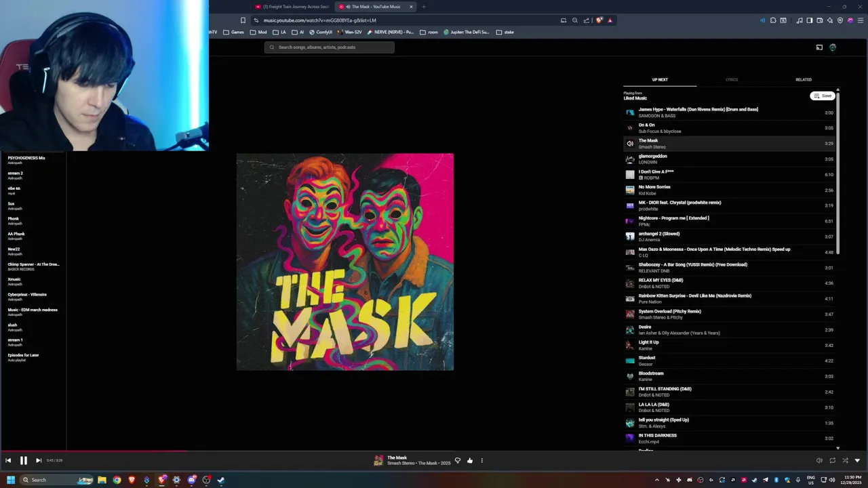The height and width of the screenshot is (488, 868).
Task: Toggle repeat mode in the player
Action: pos(832,460)
